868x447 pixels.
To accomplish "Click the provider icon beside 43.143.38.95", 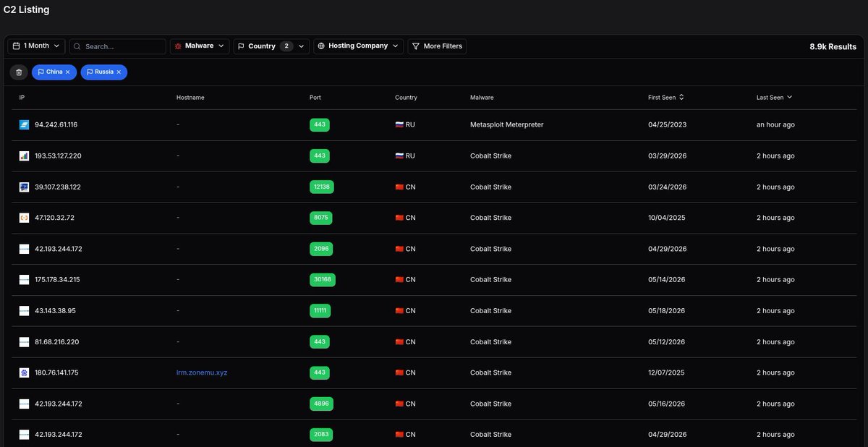I will (x=24, y=311).
